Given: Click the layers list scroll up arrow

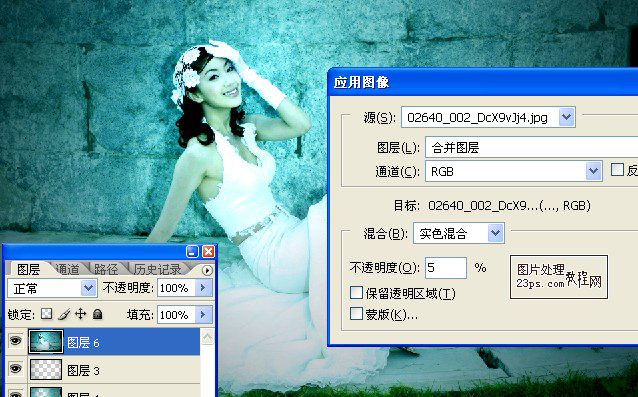Looking at the screenshot, I should click(208, 337).
